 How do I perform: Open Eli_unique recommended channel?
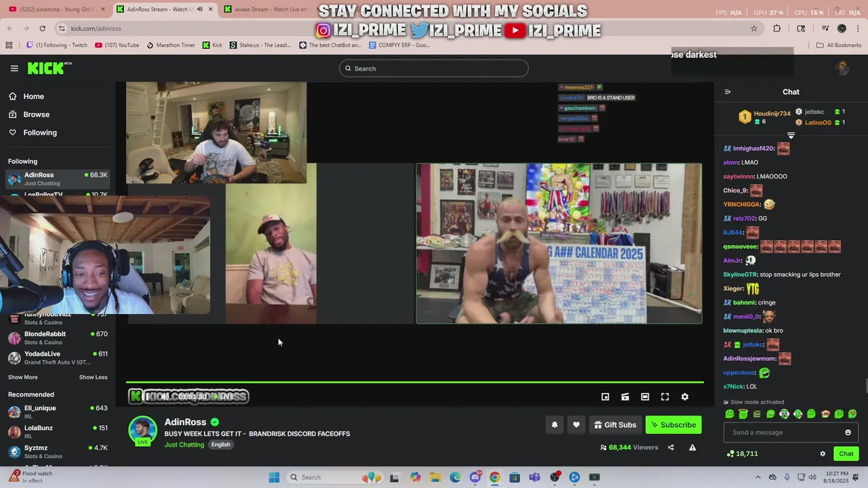coord(58,412)
